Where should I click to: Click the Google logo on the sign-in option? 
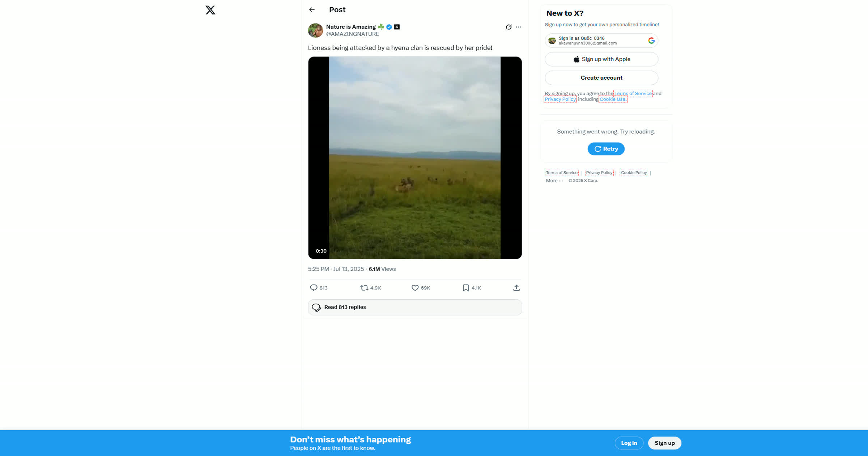point(651,40)
